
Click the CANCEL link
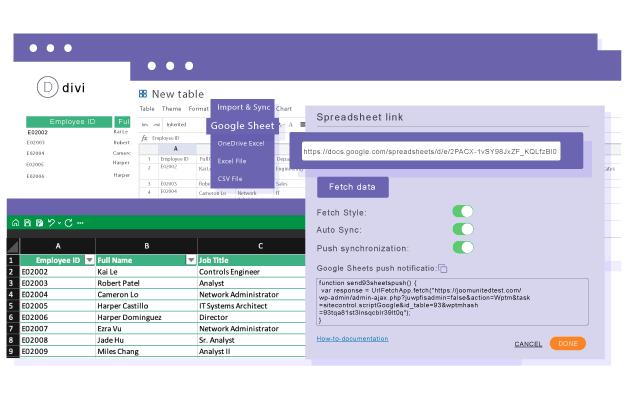coord(528,344)
